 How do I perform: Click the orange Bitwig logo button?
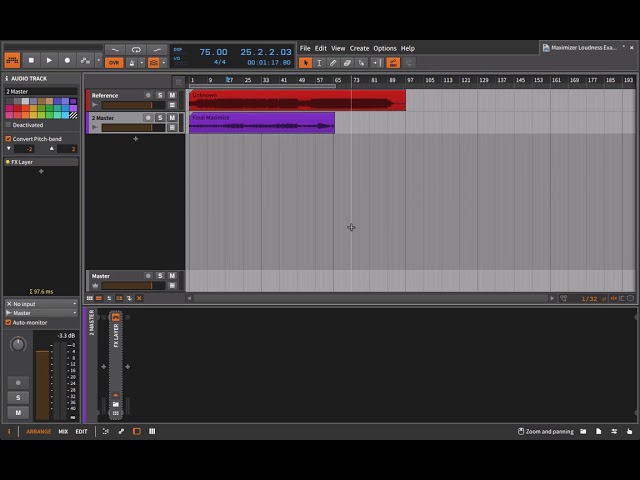pyautogui.click(x=12, y=60)
